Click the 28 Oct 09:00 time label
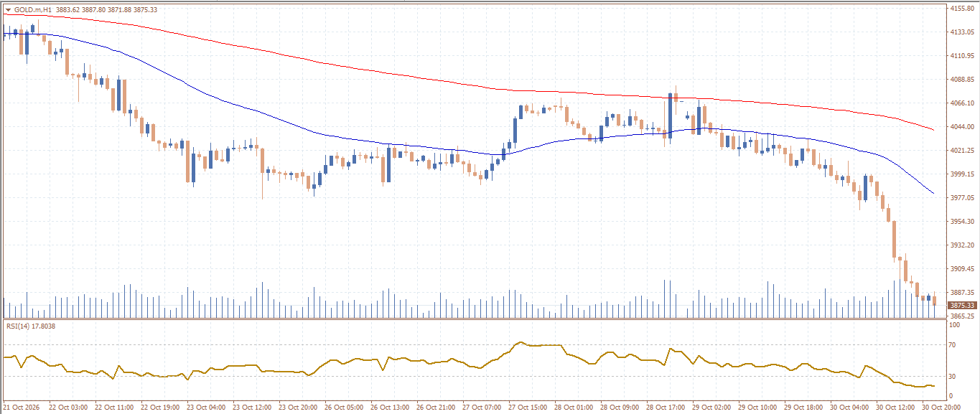Viewport: 980px width, 414px height. click(620, 408)
